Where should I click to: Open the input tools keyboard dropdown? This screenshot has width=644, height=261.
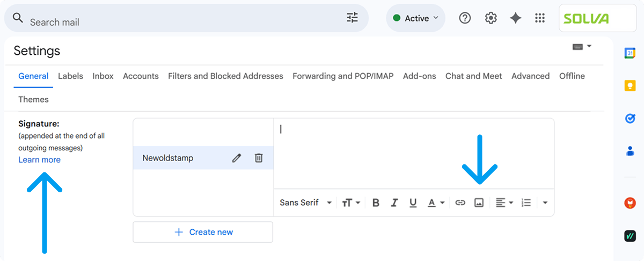pyautogui.click(x=582, y=47)
